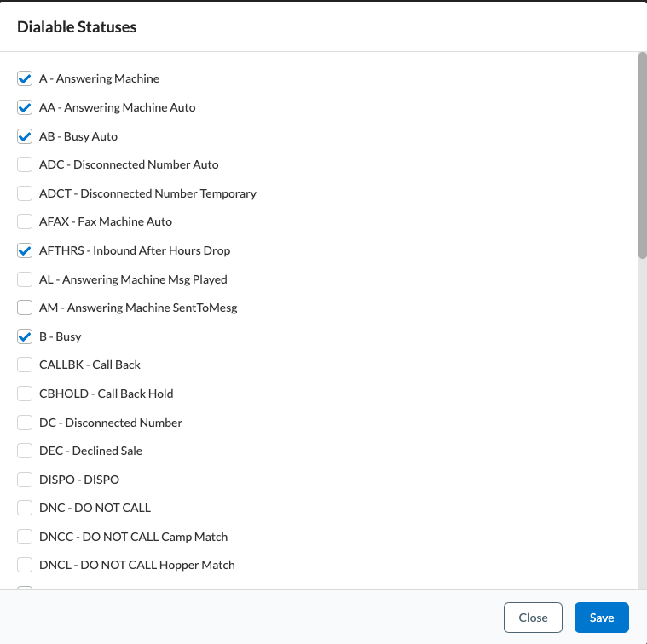Click the 'B - Busy' label text
This screenshot has height=644, width=647.
pos(61,336)
